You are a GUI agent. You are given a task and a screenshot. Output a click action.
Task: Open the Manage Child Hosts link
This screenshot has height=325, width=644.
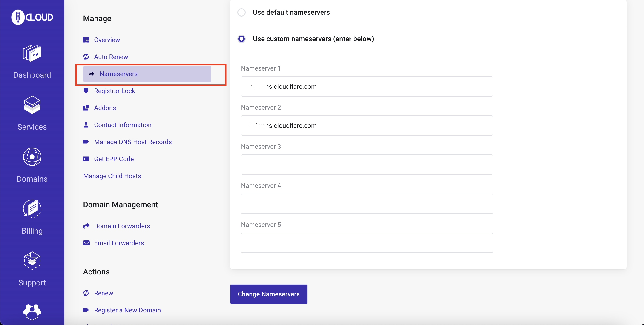(x=112, y=176)
